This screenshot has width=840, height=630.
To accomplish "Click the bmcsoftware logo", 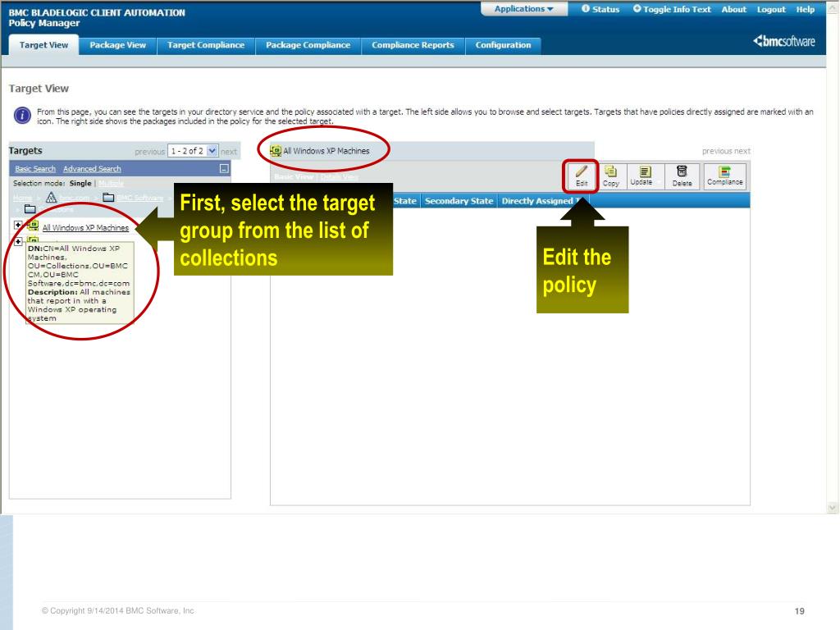I will pos(783,41).
